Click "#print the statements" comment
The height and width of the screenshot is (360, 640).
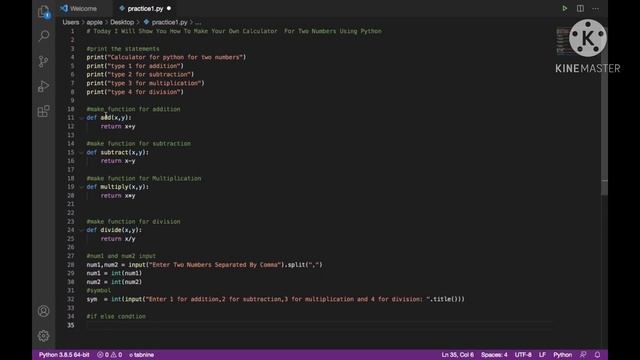tap(123, 49)
